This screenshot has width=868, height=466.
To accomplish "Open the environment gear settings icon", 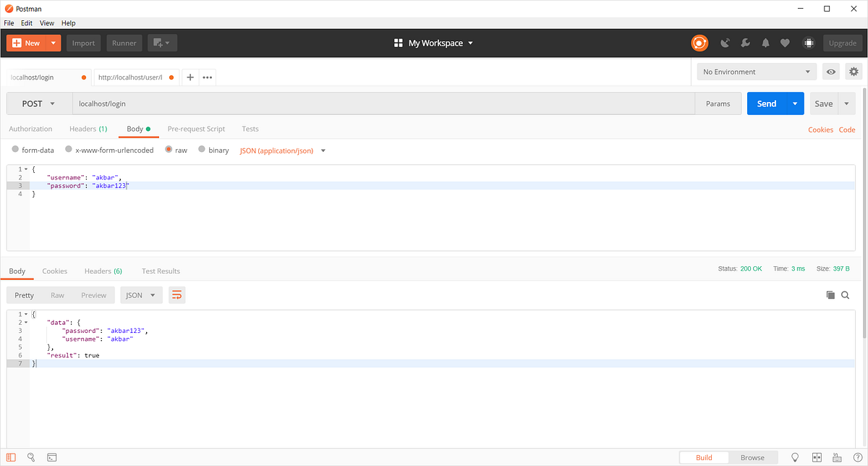I will pos(854,72).
